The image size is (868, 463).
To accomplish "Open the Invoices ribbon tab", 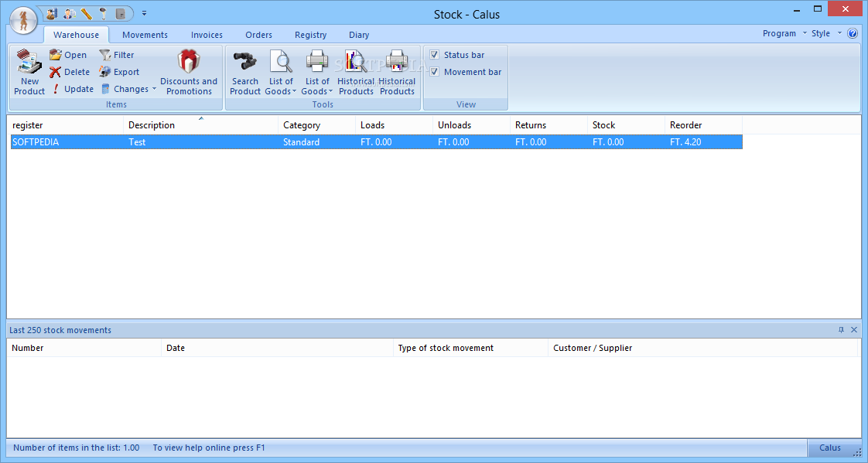I will 207,35.
